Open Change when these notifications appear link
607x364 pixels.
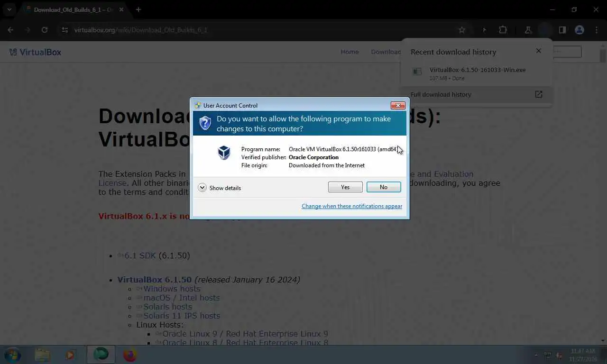[x=352, y=206]
